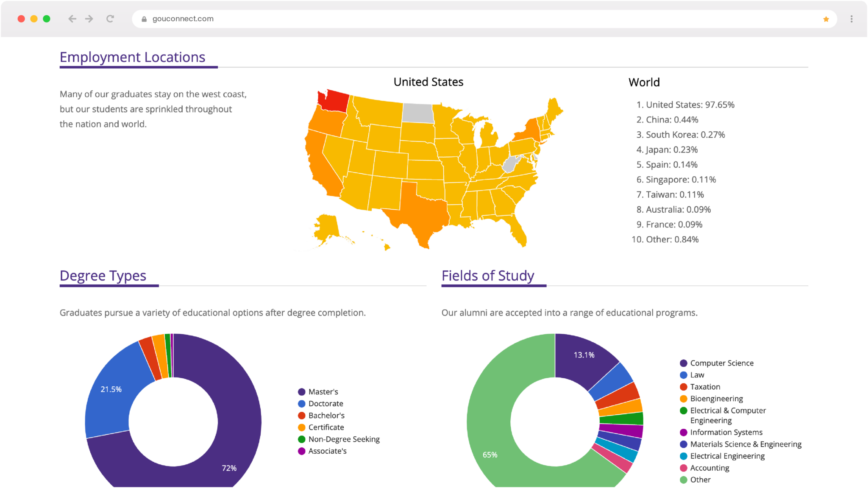The height and width of the screenshot is (488, 868).
Task: Click the forward navigation arrow
Action: coord(89,19)
